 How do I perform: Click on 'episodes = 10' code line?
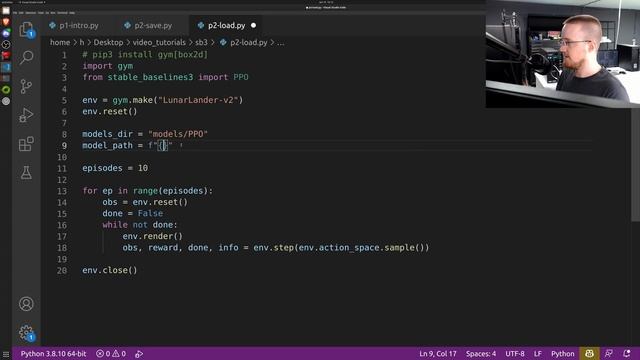point(115,168)
